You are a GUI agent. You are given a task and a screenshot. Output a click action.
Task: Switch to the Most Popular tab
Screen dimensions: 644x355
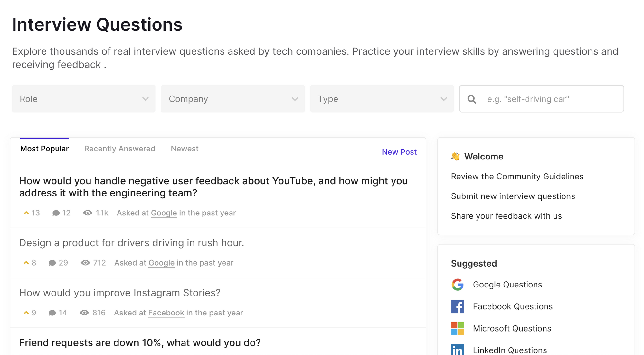click(44, 149)
